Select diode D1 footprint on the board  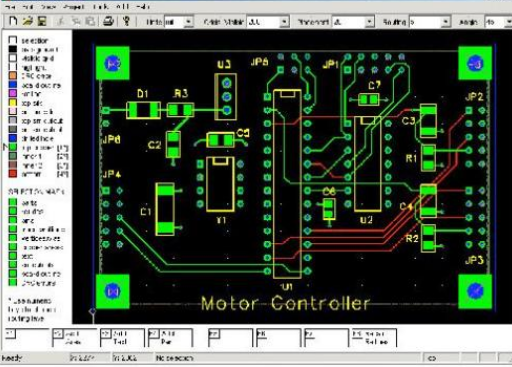pos(143,110)
